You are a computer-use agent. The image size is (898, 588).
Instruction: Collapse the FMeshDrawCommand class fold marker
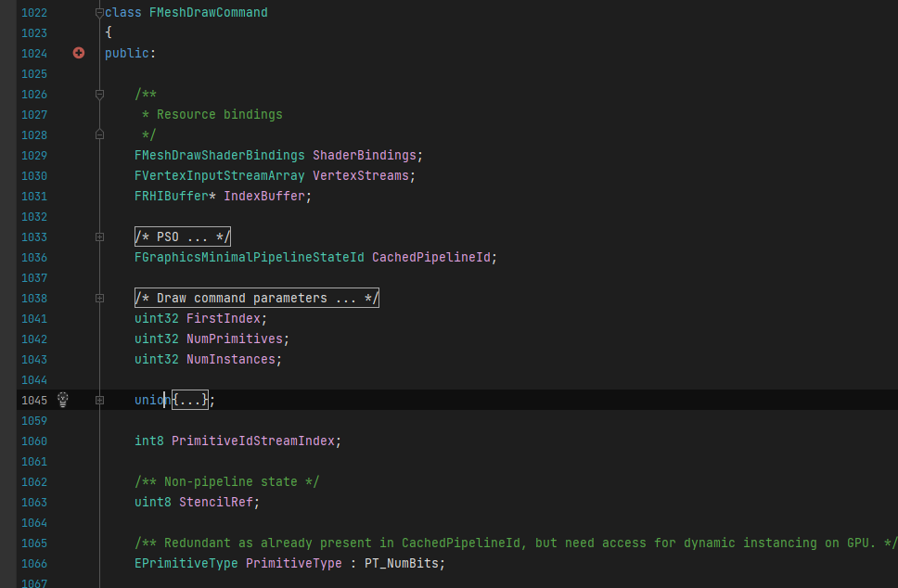pos(99,13)
